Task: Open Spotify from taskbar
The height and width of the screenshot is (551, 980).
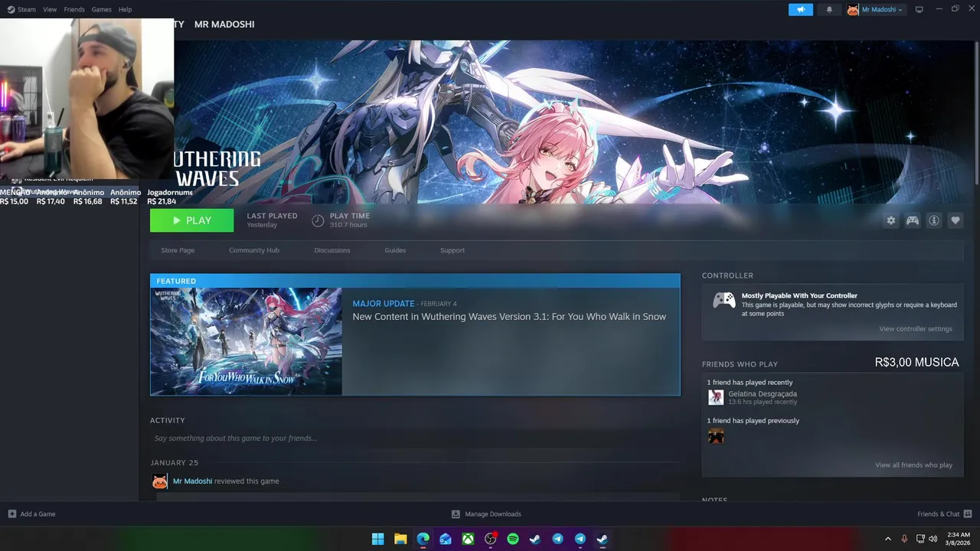Action: 513,539
